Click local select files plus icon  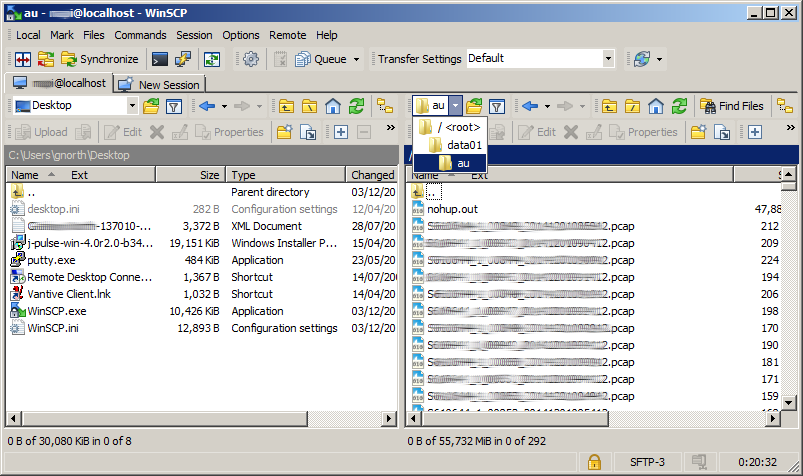pos(341,132)
